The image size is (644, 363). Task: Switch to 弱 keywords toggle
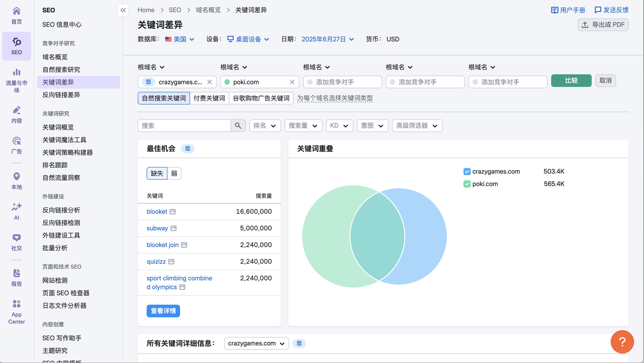coord(174,174)
